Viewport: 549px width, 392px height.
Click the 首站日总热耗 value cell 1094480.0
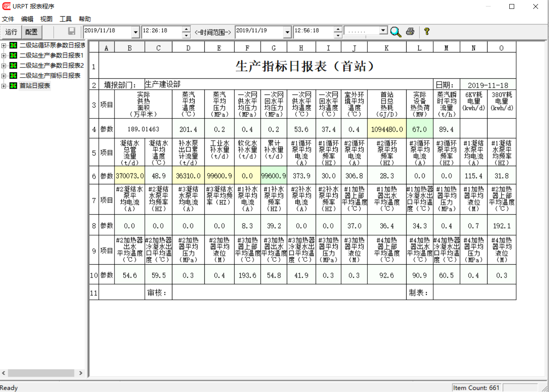(x=387, y=129)
